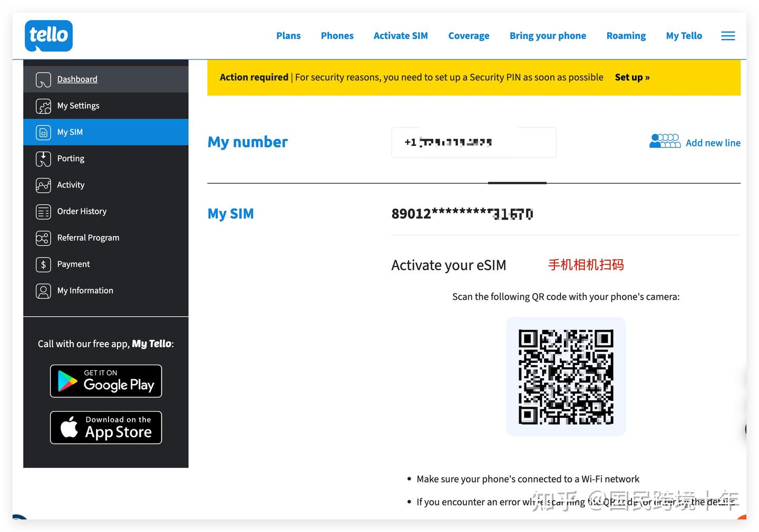Screen dimensions: 759x532
Task: Open Dashboard in the sidebar
Action: [x=106, y=80]
